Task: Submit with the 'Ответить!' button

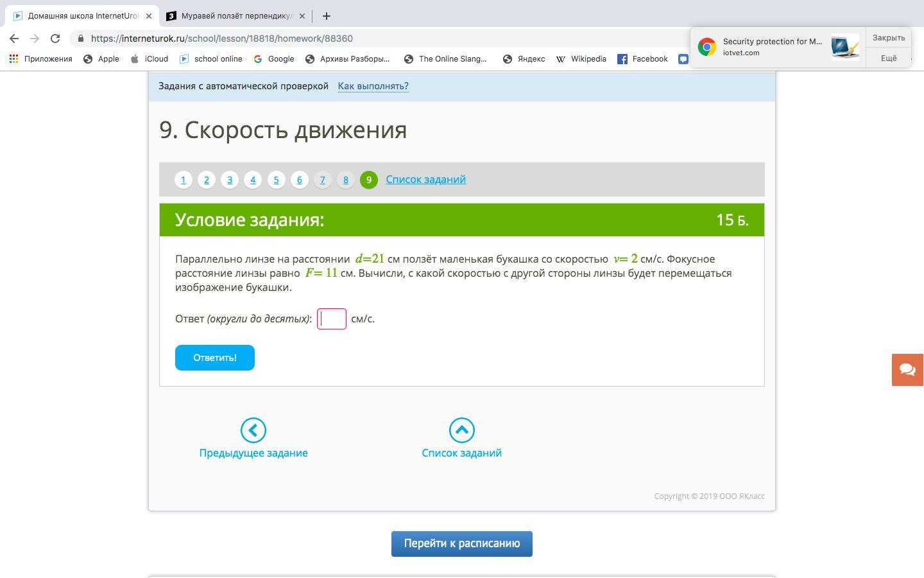Action: [215, 358]
